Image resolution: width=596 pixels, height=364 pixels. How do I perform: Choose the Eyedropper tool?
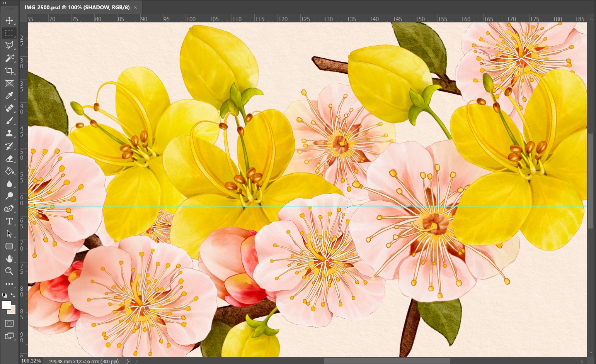point(9,96)
